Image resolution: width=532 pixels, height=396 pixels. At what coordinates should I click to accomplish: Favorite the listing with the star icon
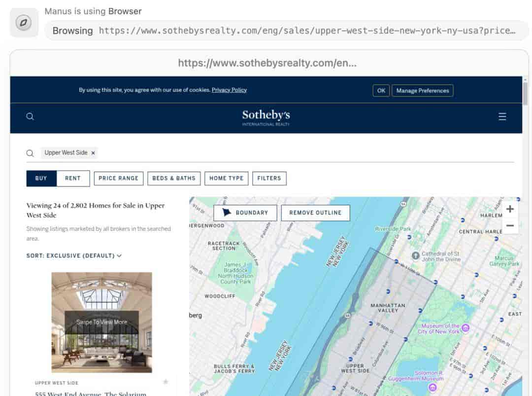pyautogui.click(x=166, y=382)
